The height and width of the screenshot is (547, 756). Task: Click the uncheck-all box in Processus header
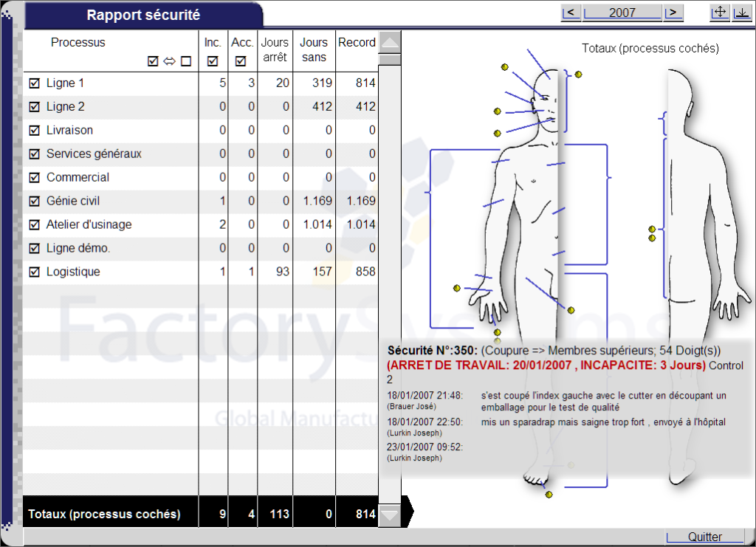(x=186, y=61)
